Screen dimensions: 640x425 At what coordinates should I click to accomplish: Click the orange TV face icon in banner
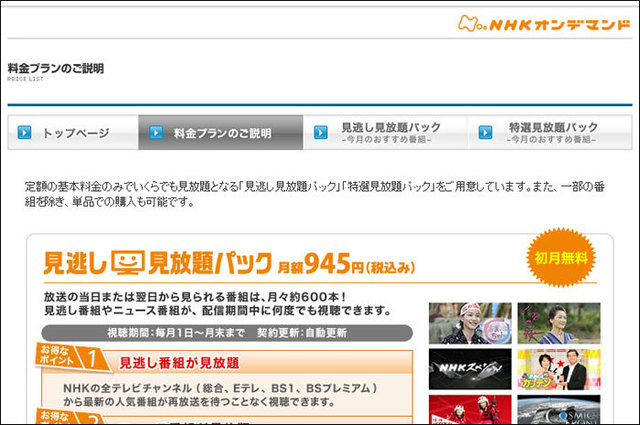point(128,263)
